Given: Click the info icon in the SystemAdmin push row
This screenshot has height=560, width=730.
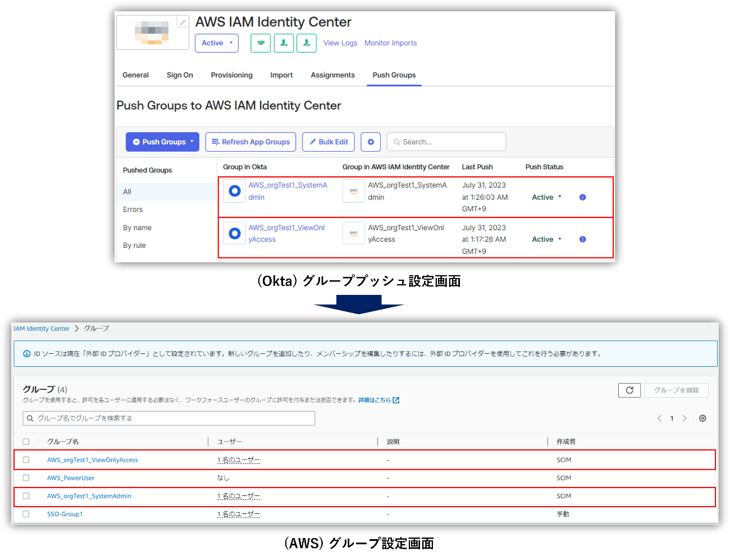Looking at the screenshot, I should coord(582,197).
